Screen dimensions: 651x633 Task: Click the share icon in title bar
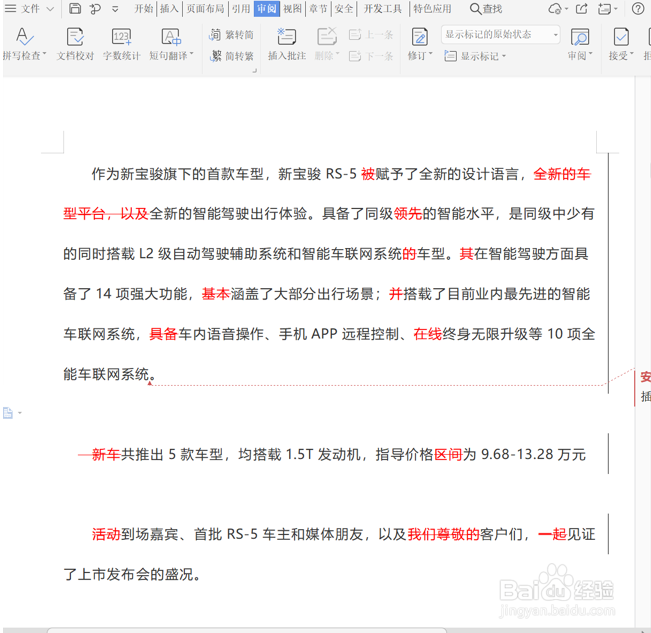tap(582, 8)
